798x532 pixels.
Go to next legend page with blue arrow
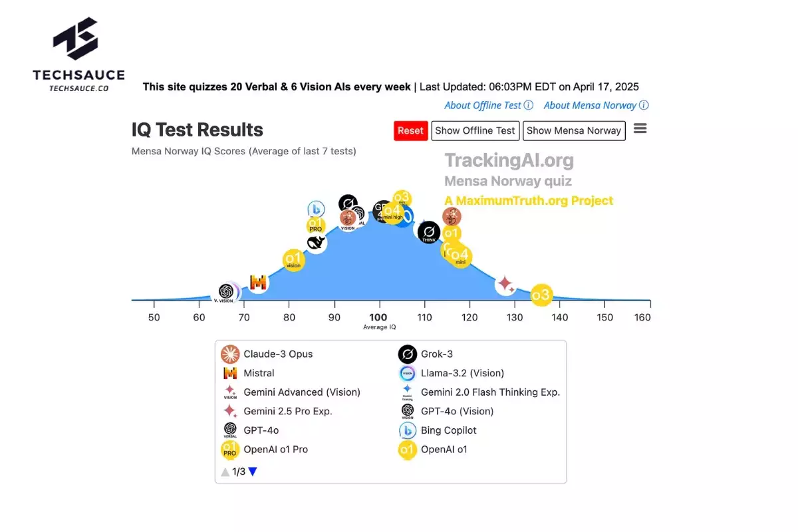(253, 471)
